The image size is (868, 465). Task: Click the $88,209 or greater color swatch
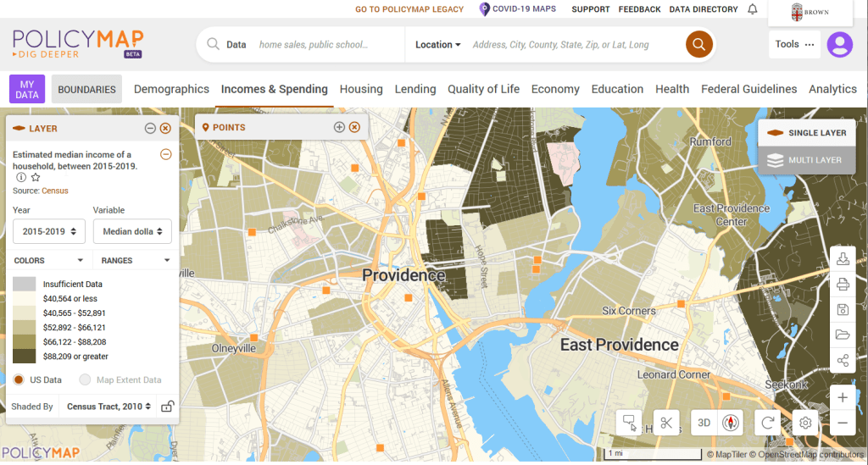(25, 357)
